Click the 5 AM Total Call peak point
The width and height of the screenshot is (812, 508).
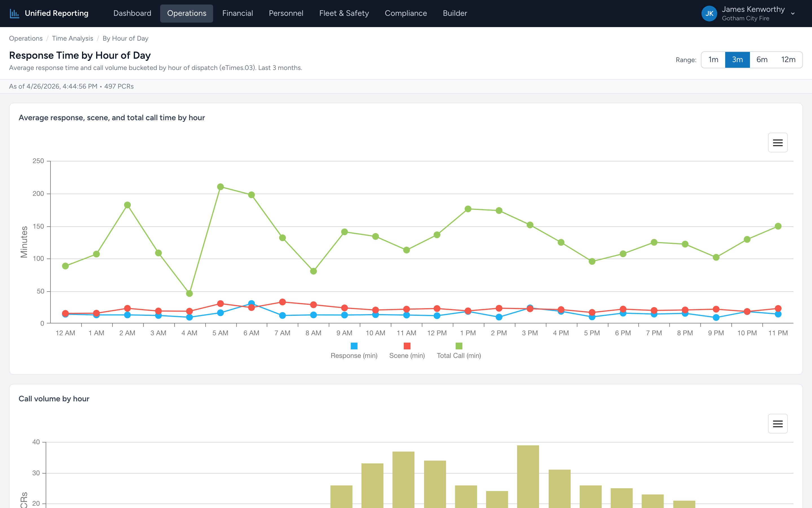(220, 187)
